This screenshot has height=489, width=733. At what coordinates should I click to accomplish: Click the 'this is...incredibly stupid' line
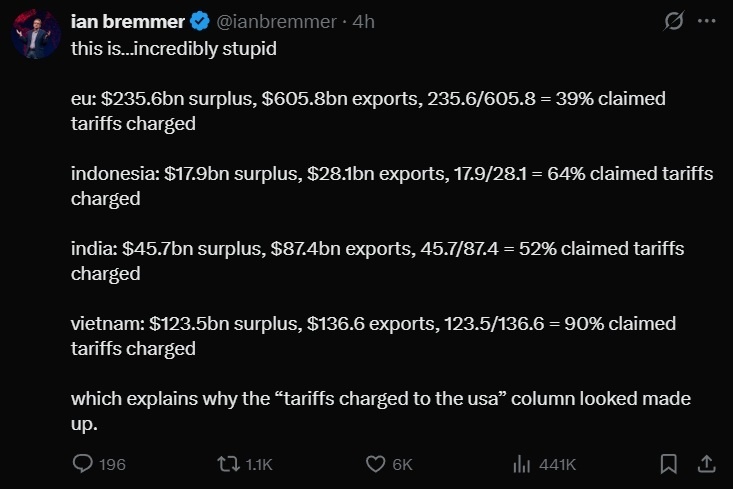pos(173,49)
